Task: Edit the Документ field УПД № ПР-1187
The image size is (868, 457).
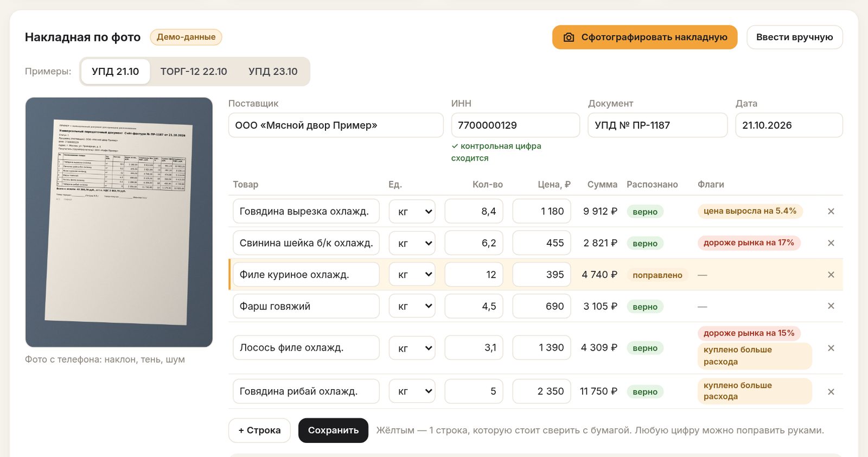Action: [658, 125]
